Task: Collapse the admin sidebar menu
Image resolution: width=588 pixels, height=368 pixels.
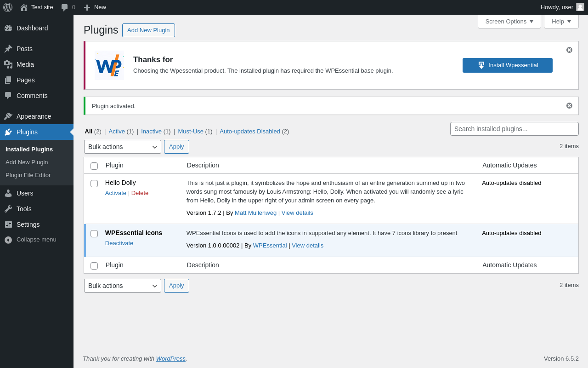Action: tap(37, 240)
